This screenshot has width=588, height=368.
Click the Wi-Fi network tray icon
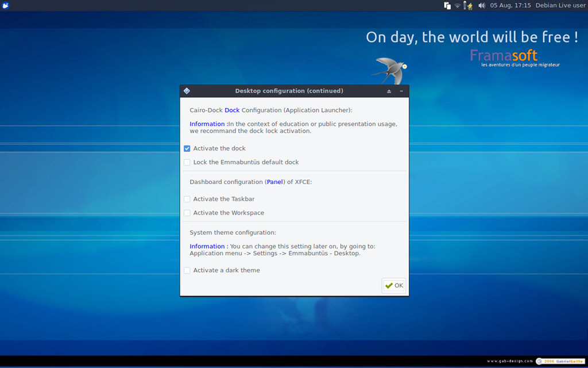458,6
